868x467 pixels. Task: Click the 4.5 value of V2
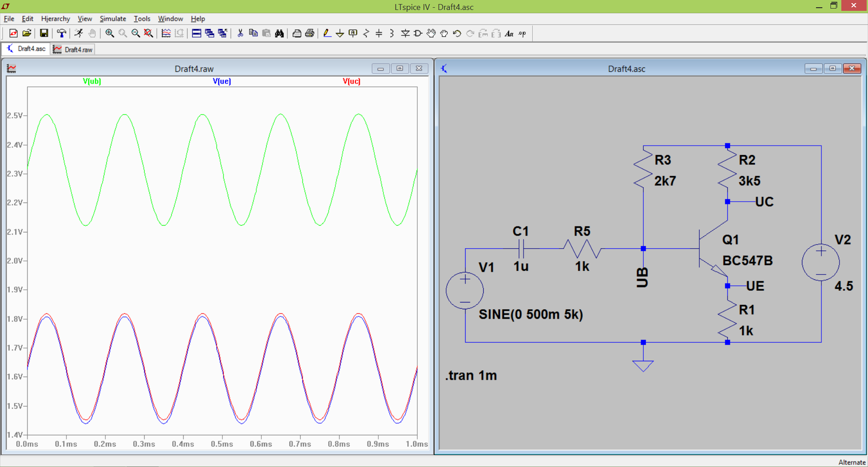point(844,286)
